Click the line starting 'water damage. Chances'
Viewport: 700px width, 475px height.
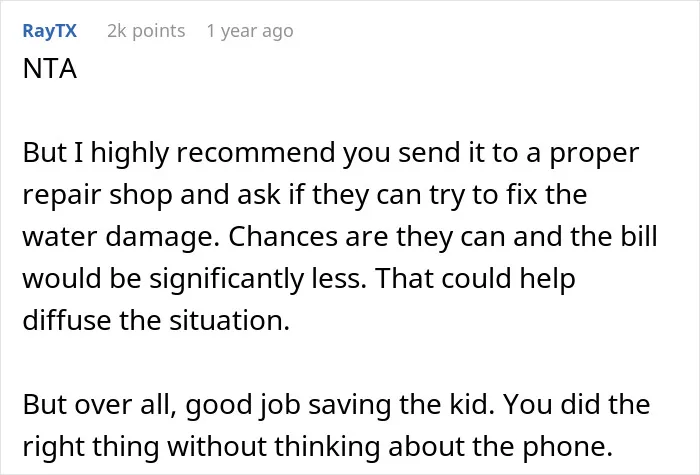click(x=340, y=237)
